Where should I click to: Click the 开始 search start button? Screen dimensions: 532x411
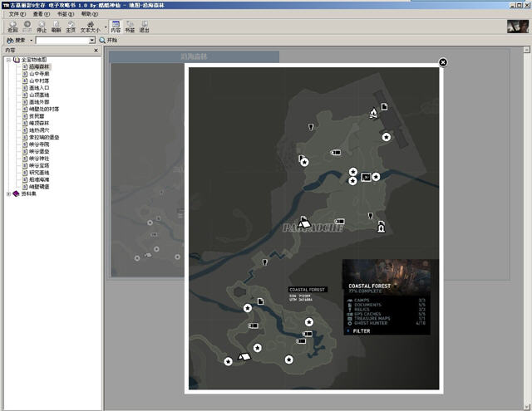(x=108, y=41)
